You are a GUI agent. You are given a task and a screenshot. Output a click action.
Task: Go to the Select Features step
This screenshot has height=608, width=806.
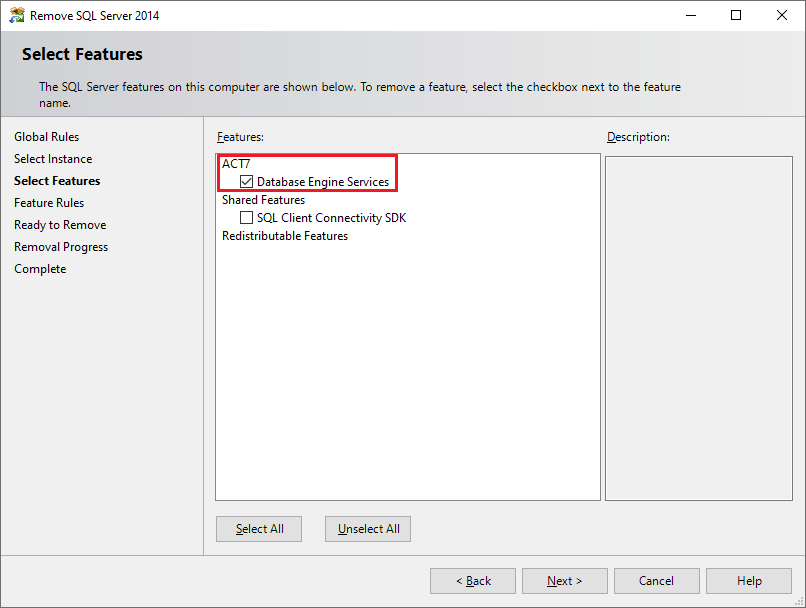pos(55,180)
